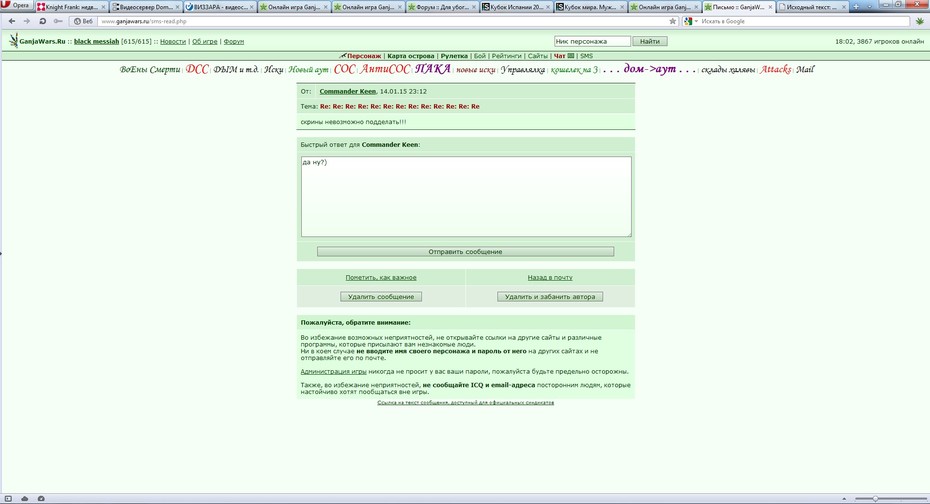Image resolution: width=930 pixels, height=504 pixels.
Task: Open the Бой menu item
Action: 479,56
